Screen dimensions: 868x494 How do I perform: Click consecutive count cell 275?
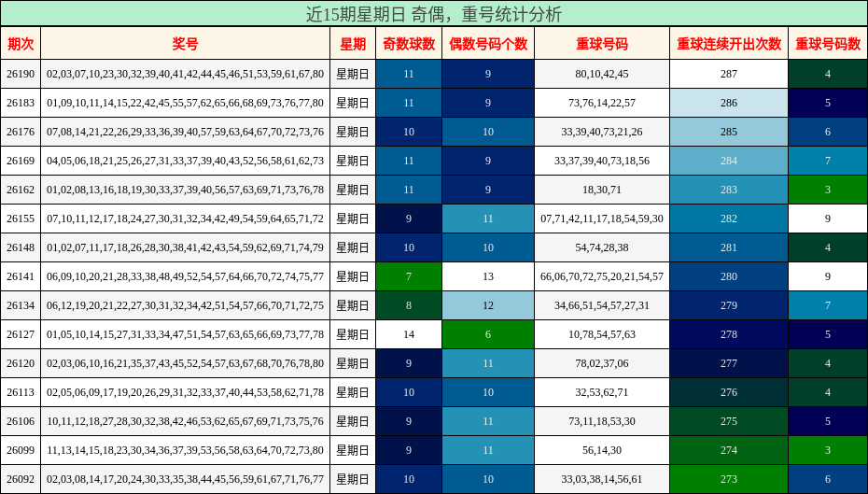pos(729,421)
